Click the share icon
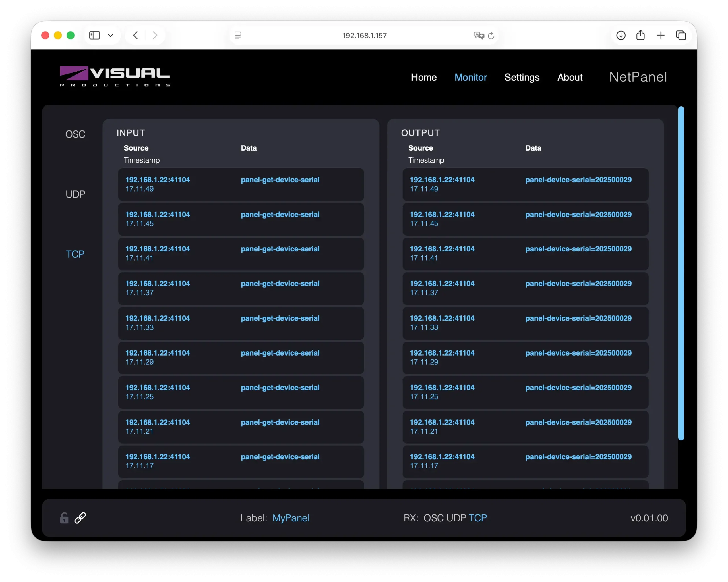This screenshot has height=582, width=728. pyautogui.click(x=640, y=35)
